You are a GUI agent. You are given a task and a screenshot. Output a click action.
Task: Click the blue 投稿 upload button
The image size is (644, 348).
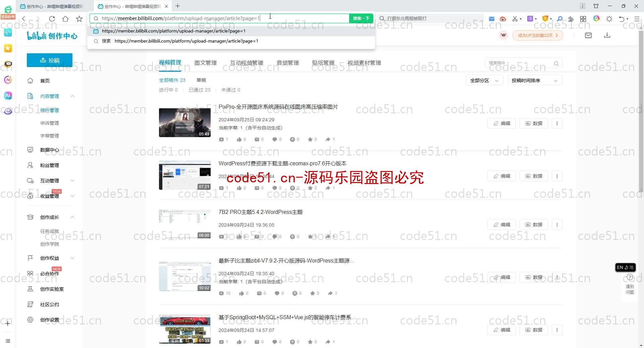pyautogui.click(x=50, y=60)
